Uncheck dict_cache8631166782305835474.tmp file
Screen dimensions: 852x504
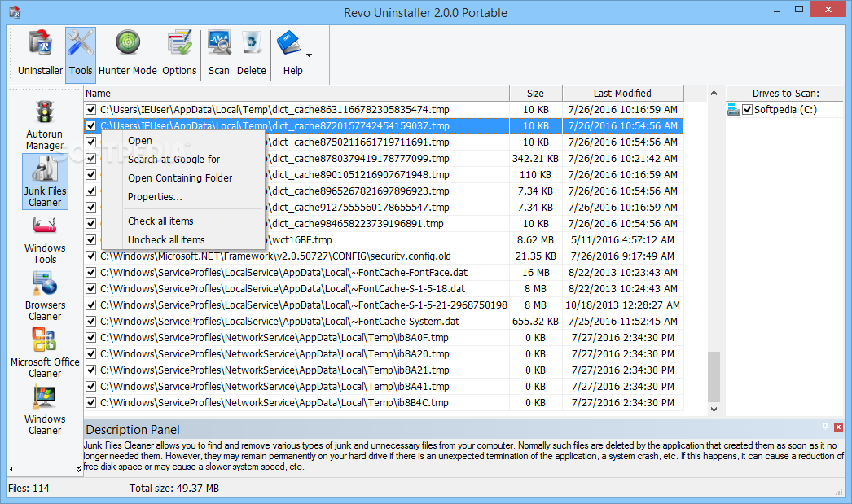pyautogui.click(x=90, y=110)
